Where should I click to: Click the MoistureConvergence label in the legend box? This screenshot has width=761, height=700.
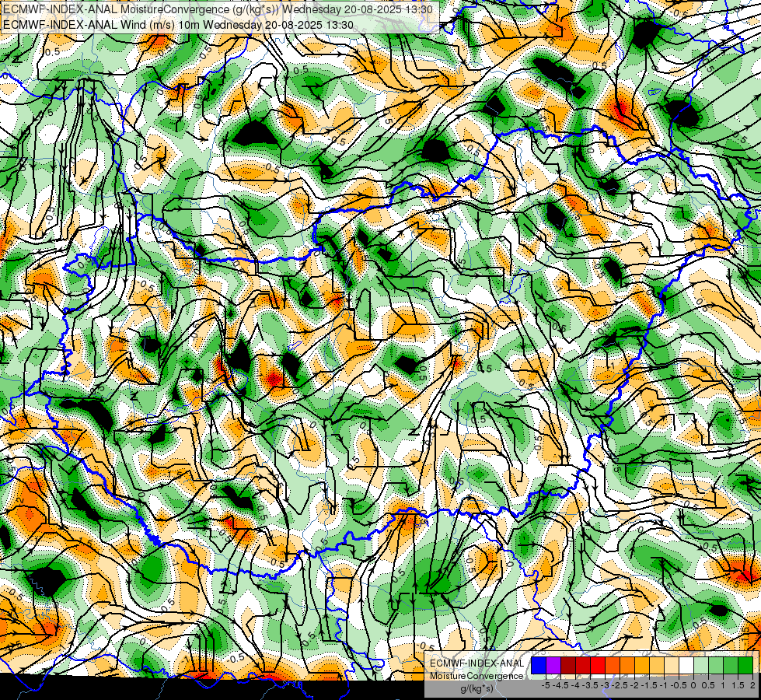coord(476,676)
